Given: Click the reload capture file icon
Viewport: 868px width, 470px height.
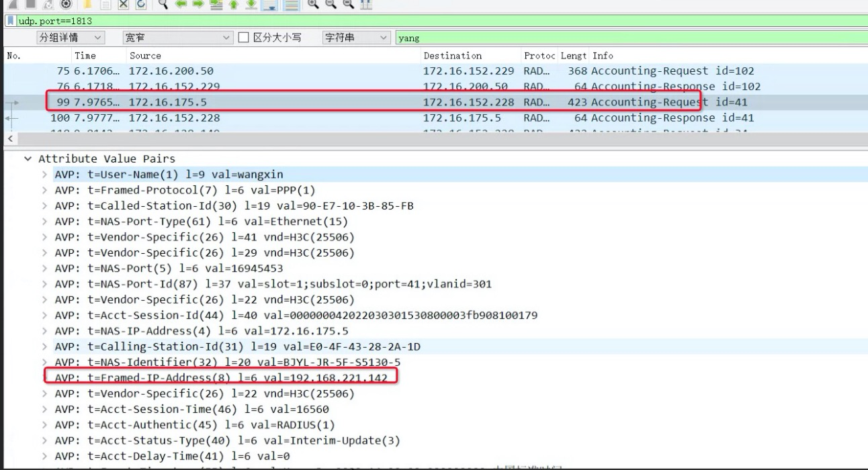Looking at the screenshot, I should [x=141, y=4].
